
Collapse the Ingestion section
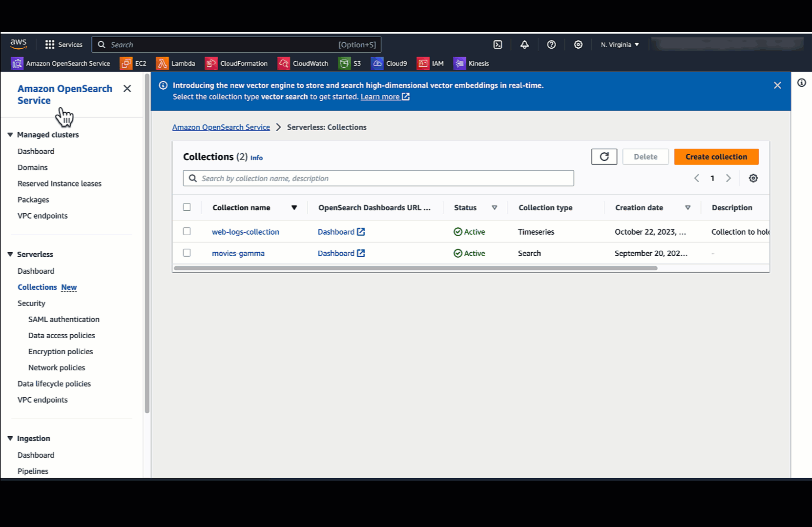[x=10, y=438]
